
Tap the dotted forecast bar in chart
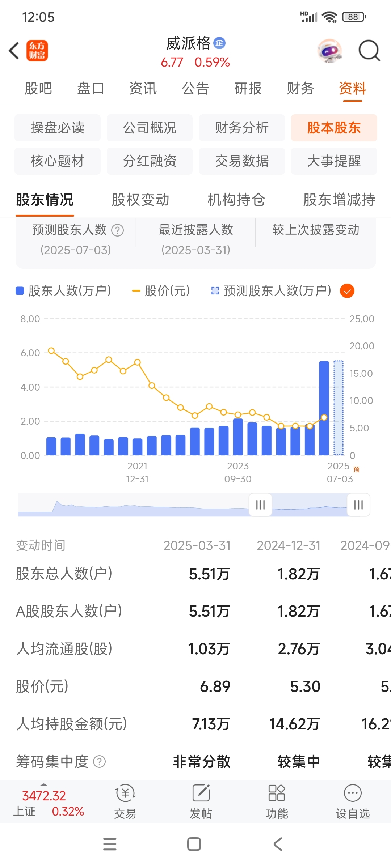click(x=339, y=408)
